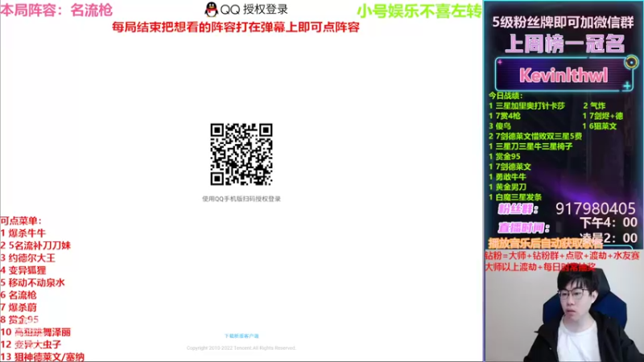The height and width of the screenshot is (362, 644).
Task: Click fan group number '917980405'
Action: tap(596, 208)
